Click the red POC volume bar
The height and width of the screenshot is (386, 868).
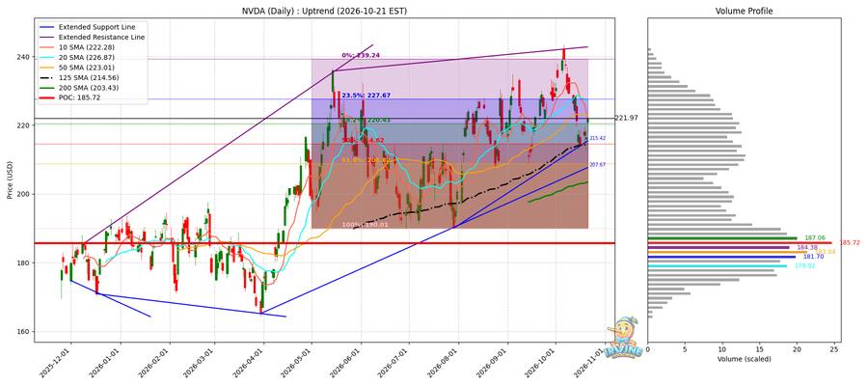click(x=740, y=242)
